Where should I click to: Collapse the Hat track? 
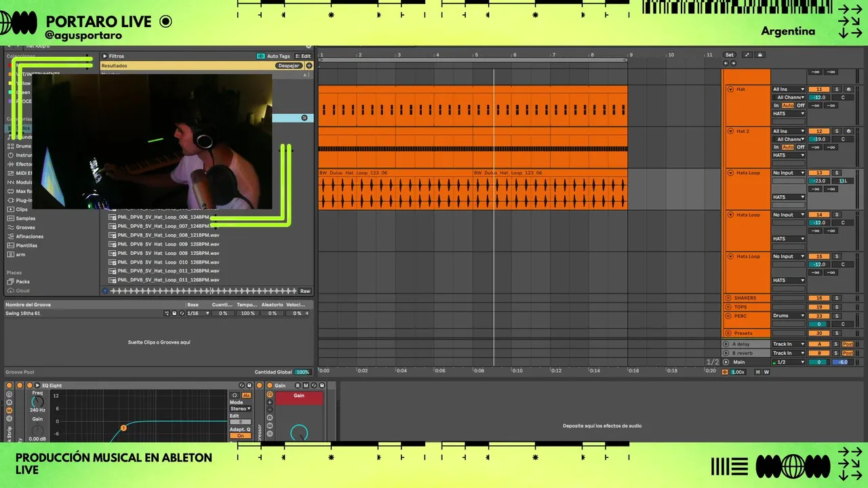[730, 89]
